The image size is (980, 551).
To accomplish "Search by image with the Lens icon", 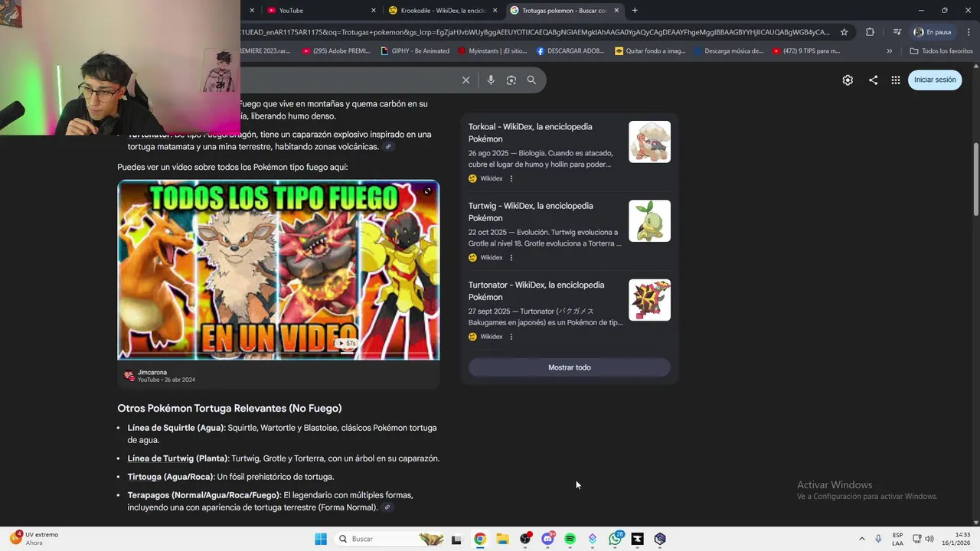I will pos(511,80).
